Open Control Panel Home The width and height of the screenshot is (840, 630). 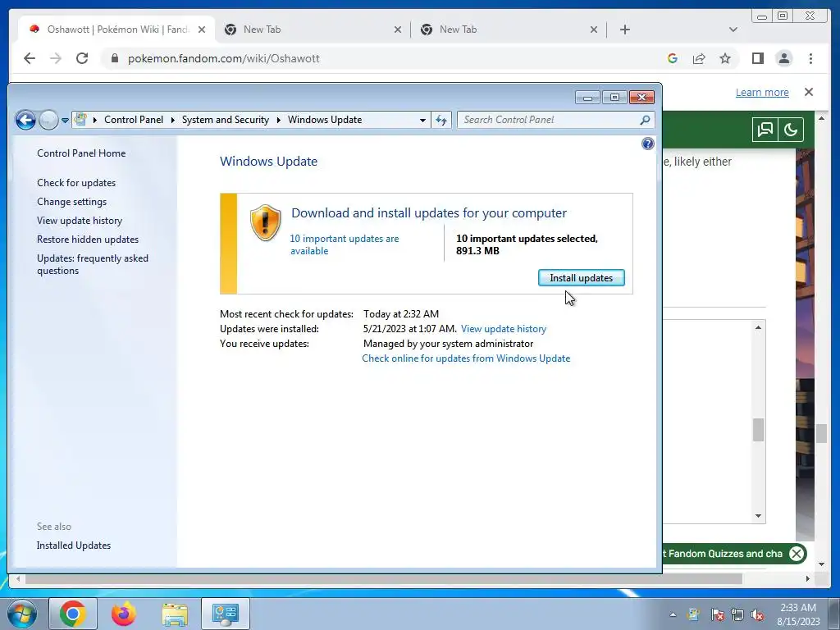coord(81,153)
